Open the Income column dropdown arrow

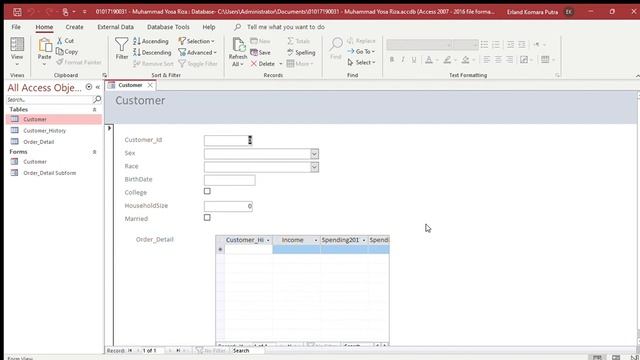point(316,240)
